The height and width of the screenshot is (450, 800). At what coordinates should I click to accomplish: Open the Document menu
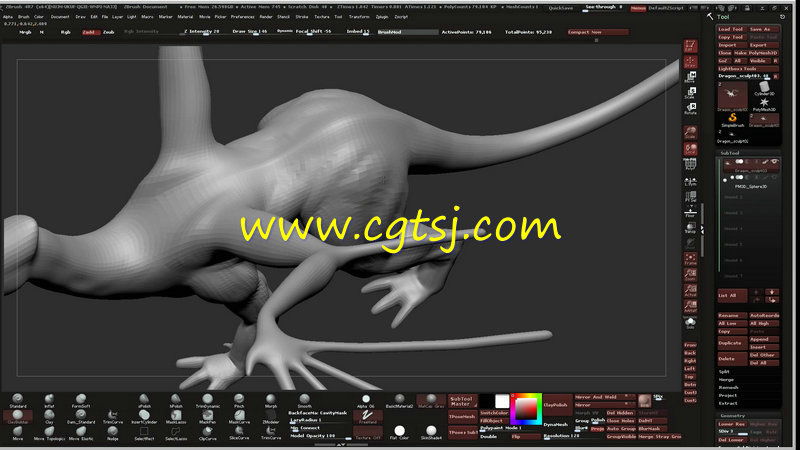[x=60, y=17]
